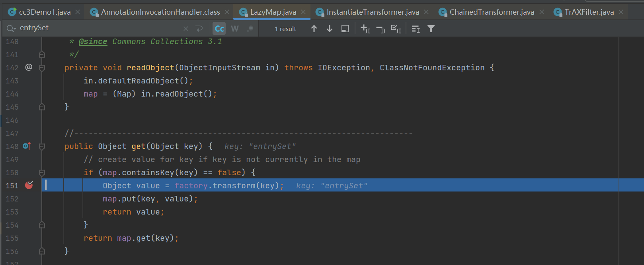644x265 pixels.
Task: Fold at closing brace on line 154
Action: (42, 225)
